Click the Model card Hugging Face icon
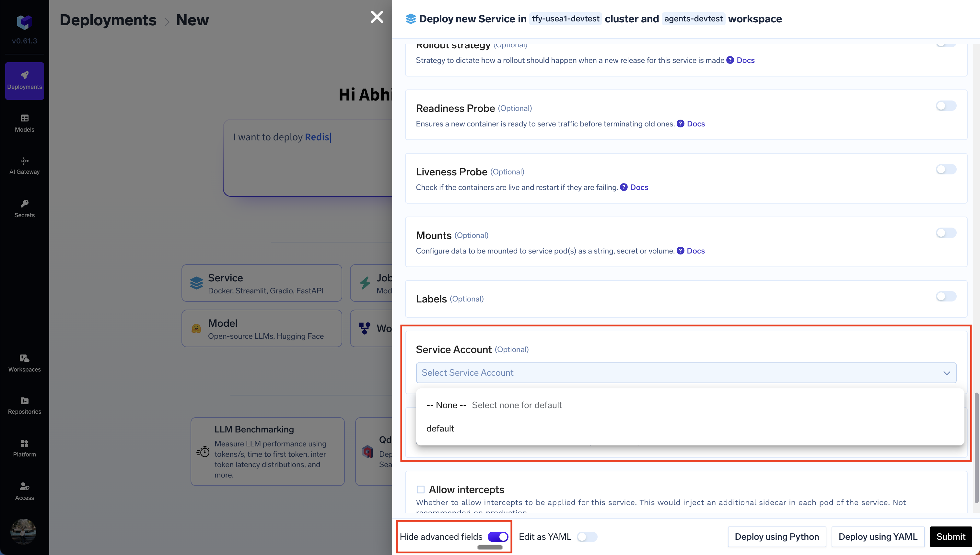The image size is (980, 555). [x=196, y=329]
